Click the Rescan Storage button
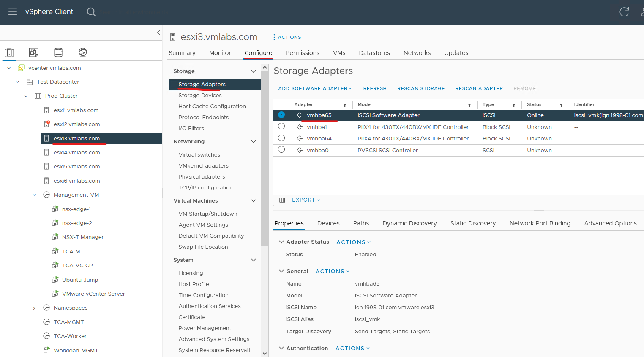The image size is (644, 357). click(421, 88)
